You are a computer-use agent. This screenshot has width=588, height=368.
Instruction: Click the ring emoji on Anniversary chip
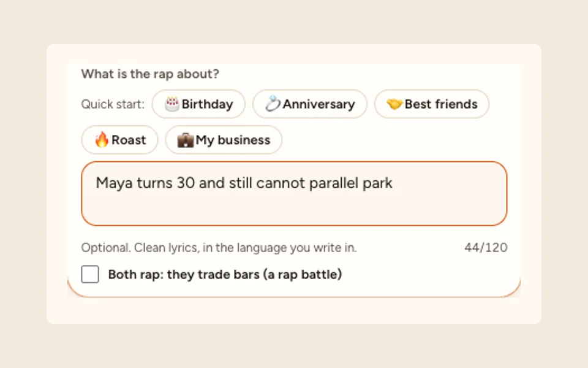[273, 104]
